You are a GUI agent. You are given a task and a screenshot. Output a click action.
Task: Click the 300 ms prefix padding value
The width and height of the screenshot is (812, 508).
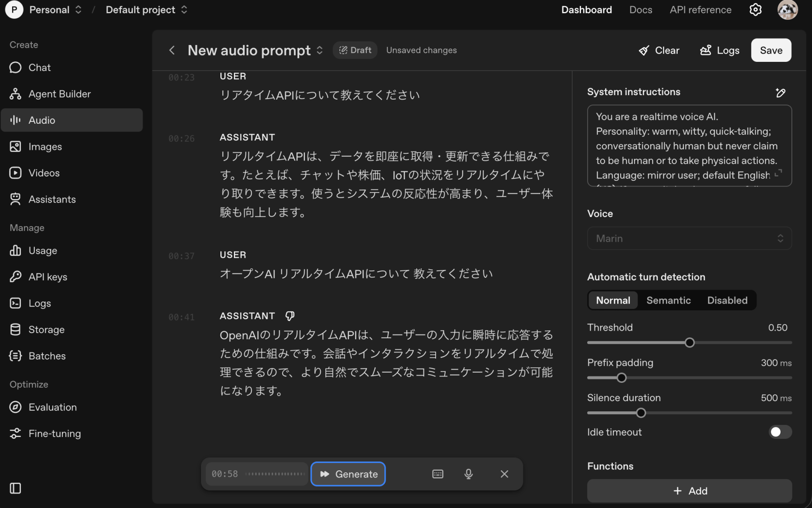(x=776, y=363)
